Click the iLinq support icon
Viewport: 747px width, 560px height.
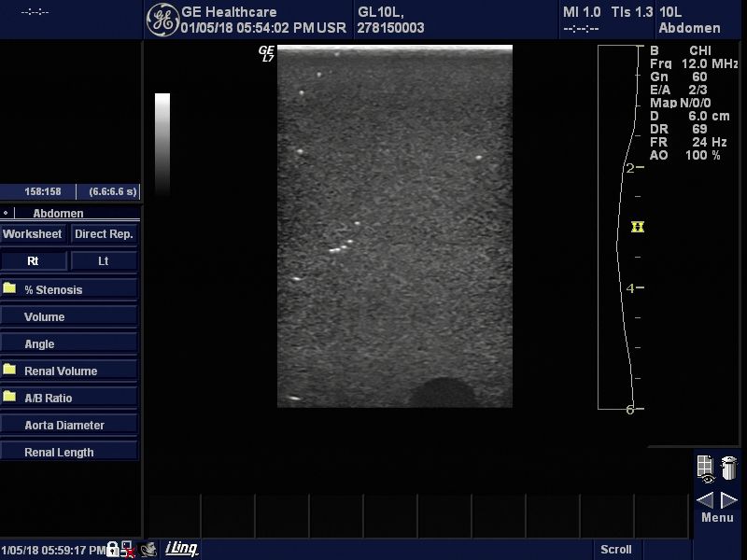181,549
